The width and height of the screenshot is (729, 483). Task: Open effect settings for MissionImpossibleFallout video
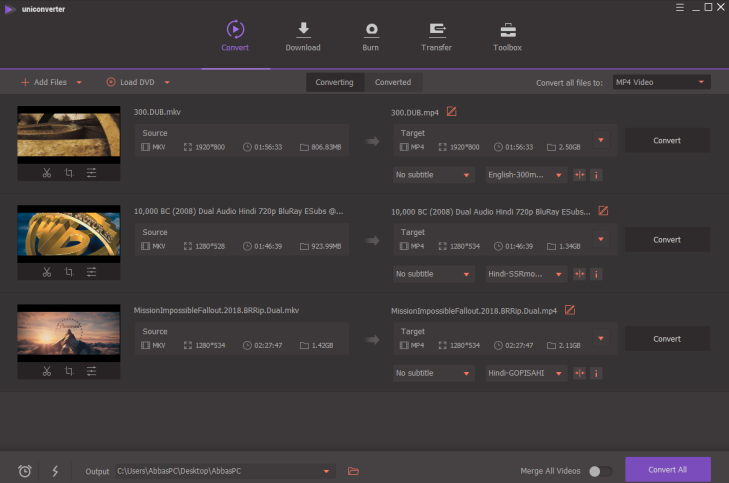pos(92,371)
